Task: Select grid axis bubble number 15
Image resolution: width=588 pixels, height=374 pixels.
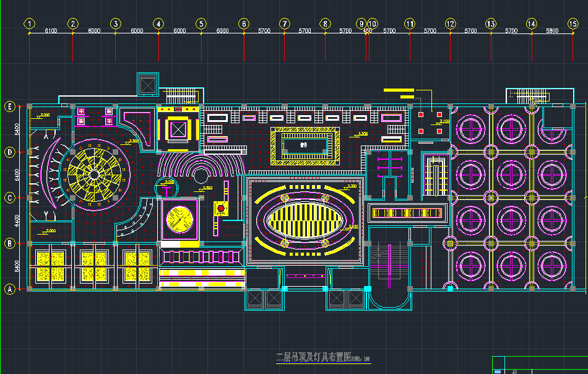Action: 573,24
